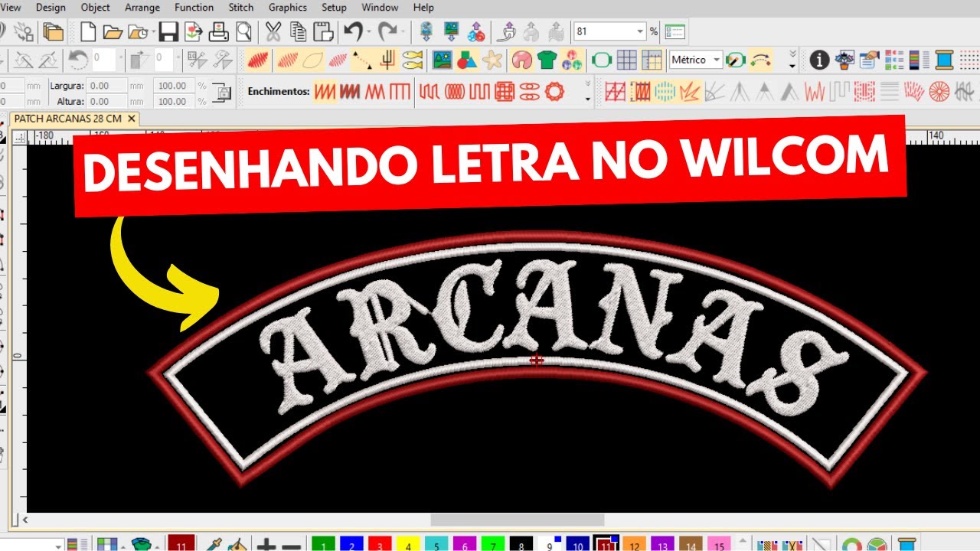The width and height of the screenshot is (980, 551).
Task: Click the design information icon
Action: pyautogui.click(x=820, y=60)
